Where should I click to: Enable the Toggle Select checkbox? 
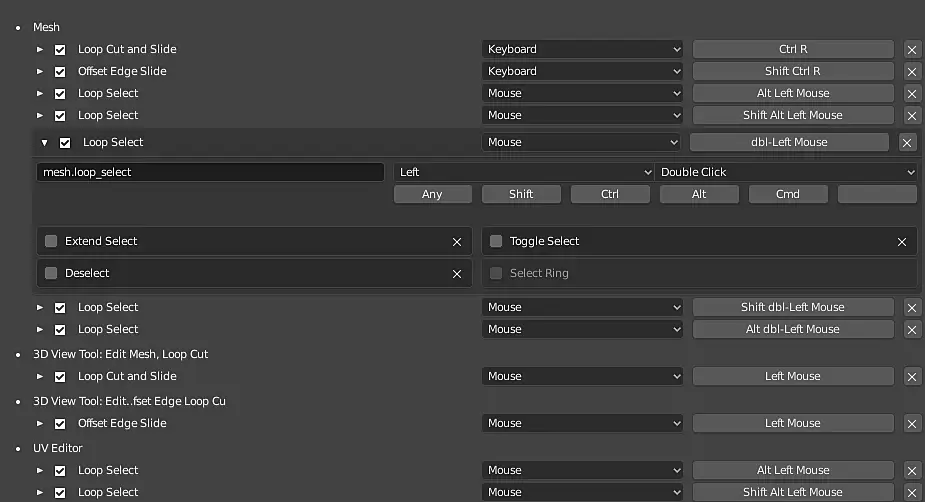(x=496, y=241)
